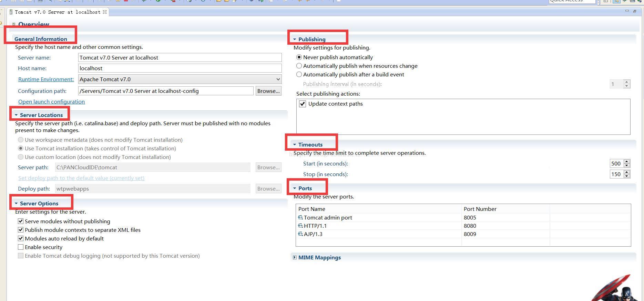Screen dimensions: 644x301
Task: Click Browse next to Server path
Action: click(x=268, y=167)
